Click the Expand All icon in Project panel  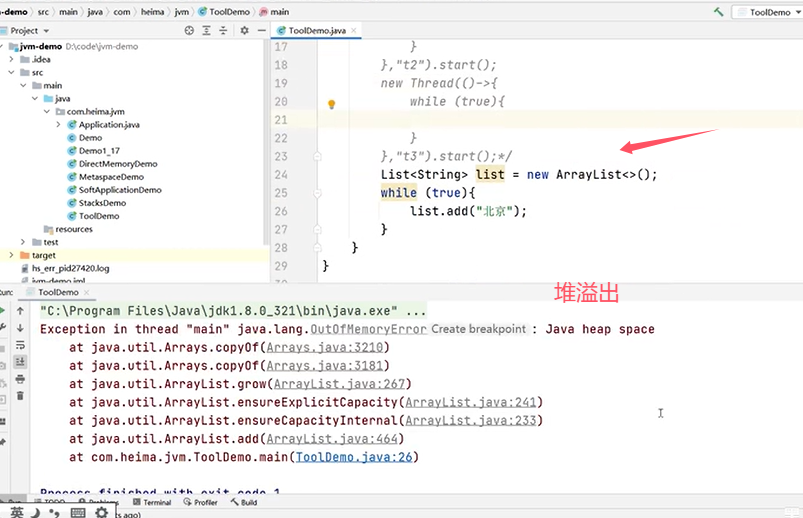[206, 31]
